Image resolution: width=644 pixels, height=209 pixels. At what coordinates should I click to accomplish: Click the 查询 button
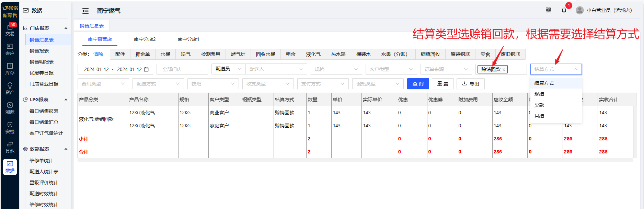418,84
